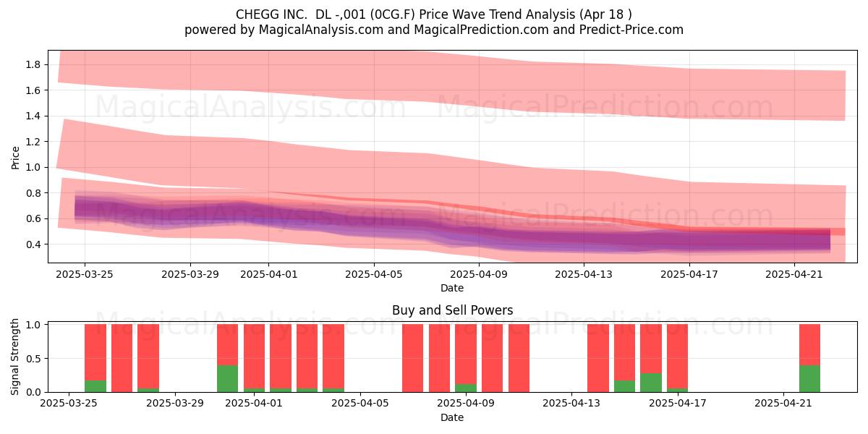Click the red bar at 2025-04-17 in the powers chart

click(677, 356)
